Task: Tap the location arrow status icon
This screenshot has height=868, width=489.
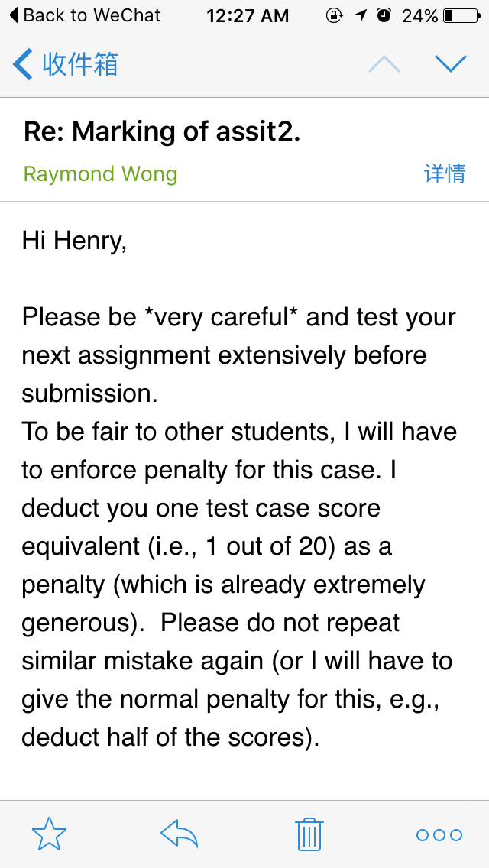Action: 360,15
